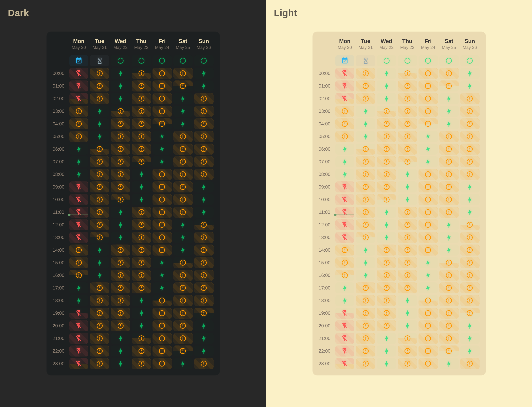This screenshot has height=407, width=532.
Task: Select the Thu May 23 column header in Light schedule
Action: [x=407, y=44]
